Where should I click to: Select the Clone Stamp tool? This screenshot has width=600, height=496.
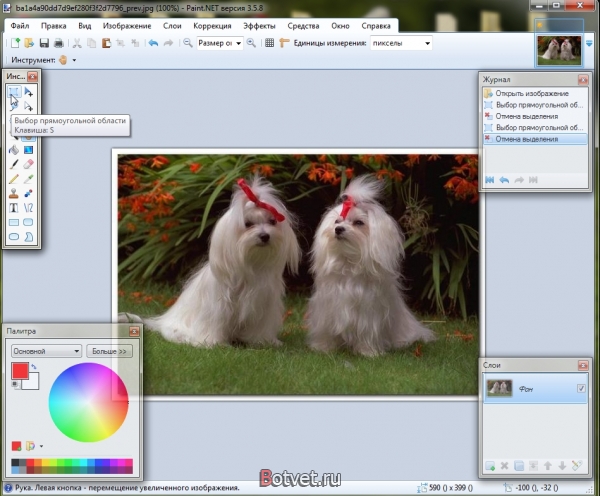point(14,193)
